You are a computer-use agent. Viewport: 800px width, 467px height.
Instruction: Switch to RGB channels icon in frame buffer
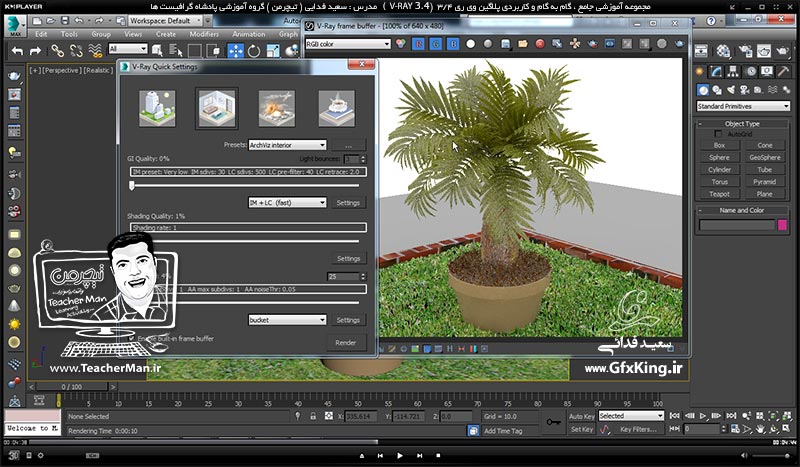pyautogui.click(x=401, y=44)
